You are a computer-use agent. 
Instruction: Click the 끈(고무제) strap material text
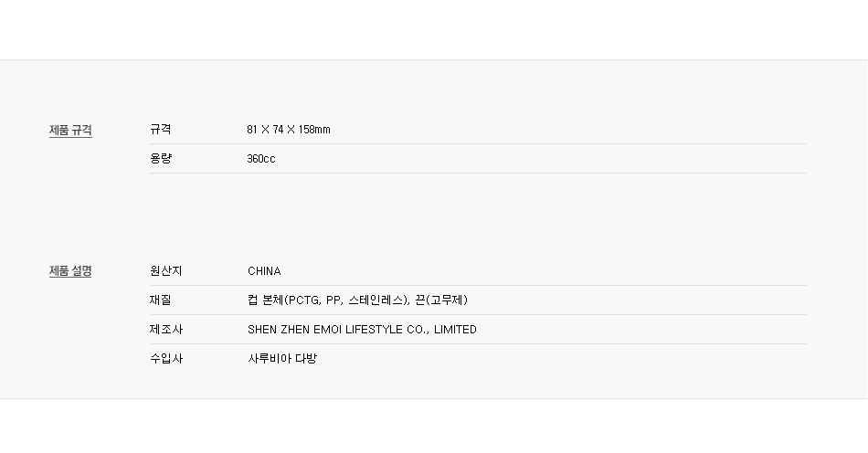pos(441,300)
